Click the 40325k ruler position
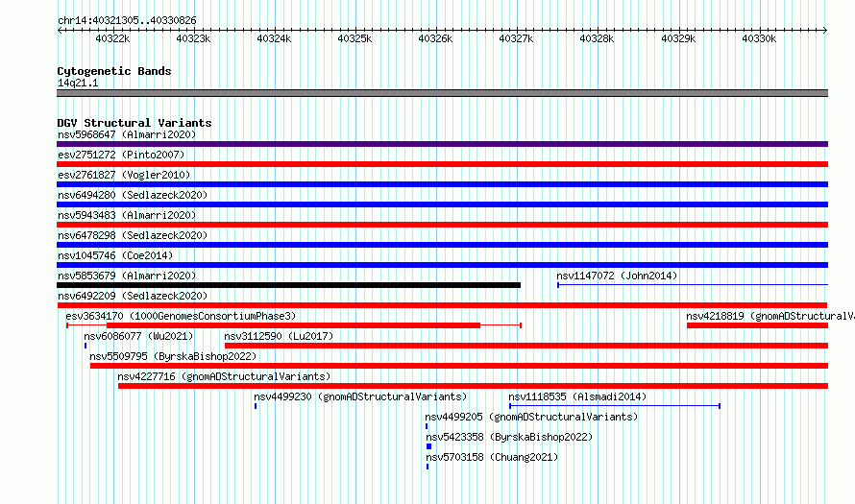The image size is (855, 504). (x=355, y=38)
